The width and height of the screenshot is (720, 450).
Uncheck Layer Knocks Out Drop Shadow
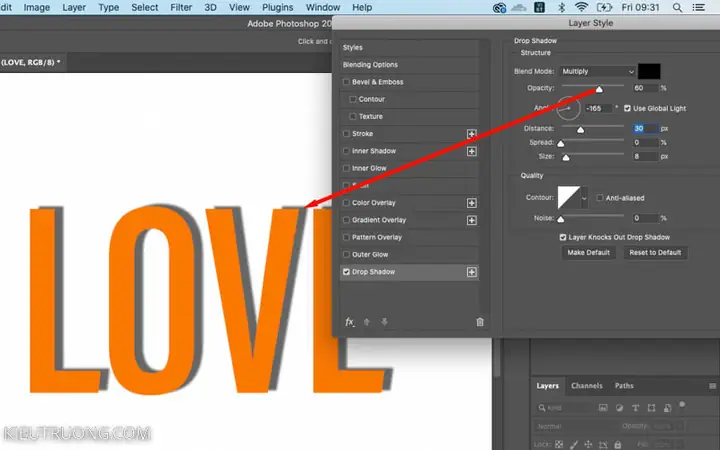562,237
